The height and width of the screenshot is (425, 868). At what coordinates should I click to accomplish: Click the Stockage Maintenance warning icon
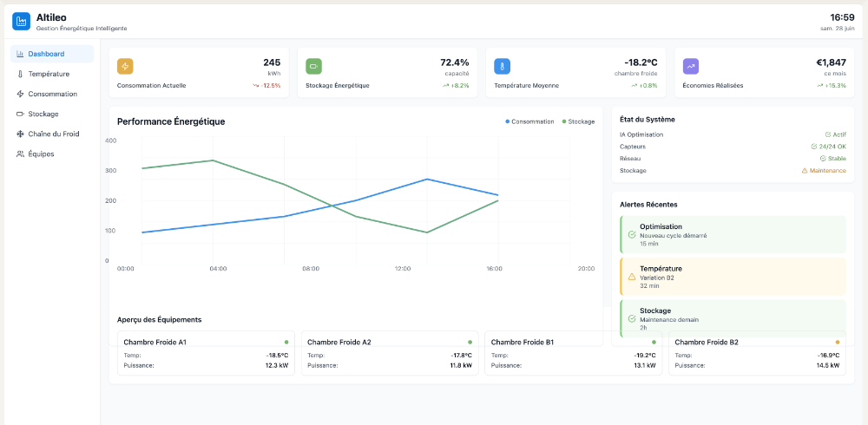(x=805, y=171)
